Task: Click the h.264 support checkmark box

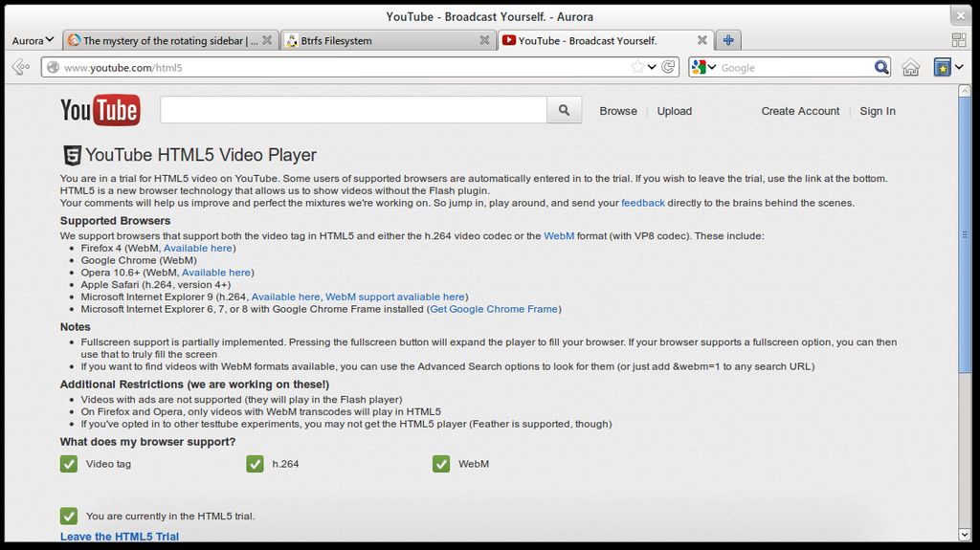Action: tap(255, 464)
